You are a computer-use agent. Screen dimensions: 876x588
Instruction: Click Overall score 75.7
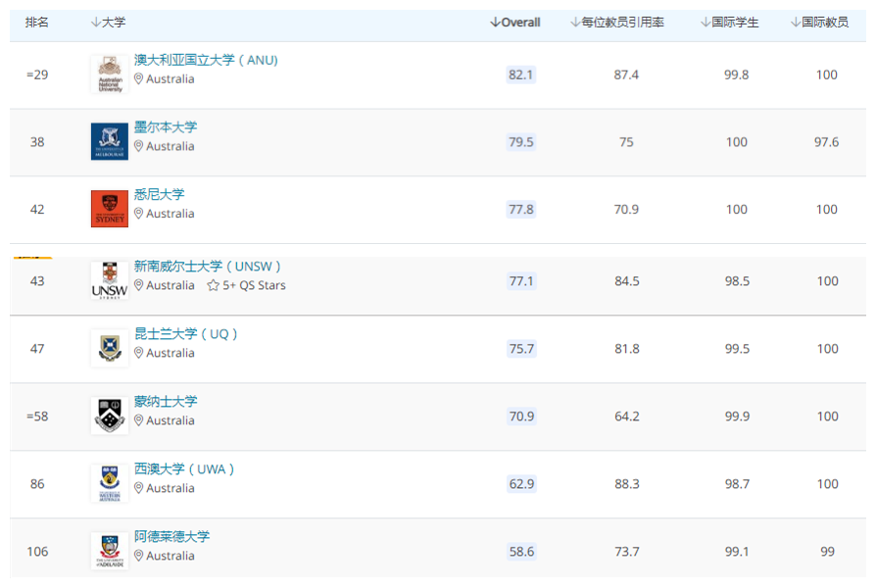[x=521, y=349]
